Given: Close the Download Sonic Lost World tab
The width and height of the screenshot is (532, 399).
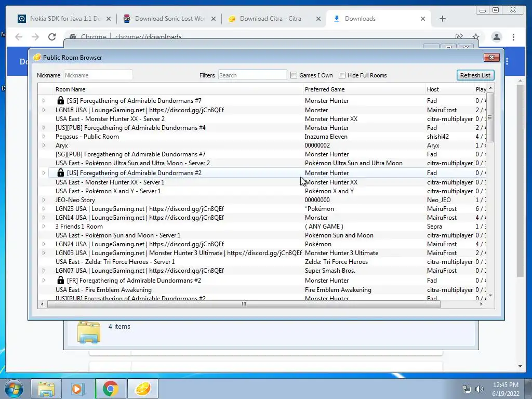Looking at the screenshot, I should 214,19.
